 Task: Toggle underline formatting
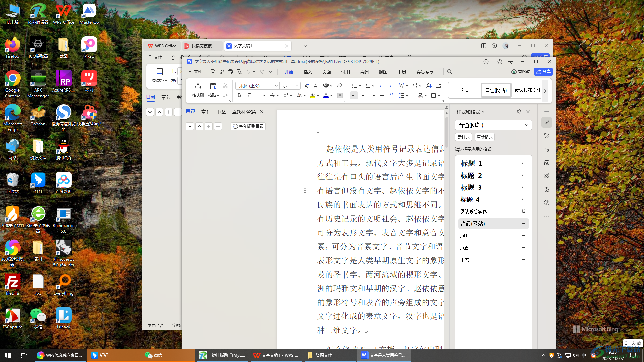tap(259, 95)
